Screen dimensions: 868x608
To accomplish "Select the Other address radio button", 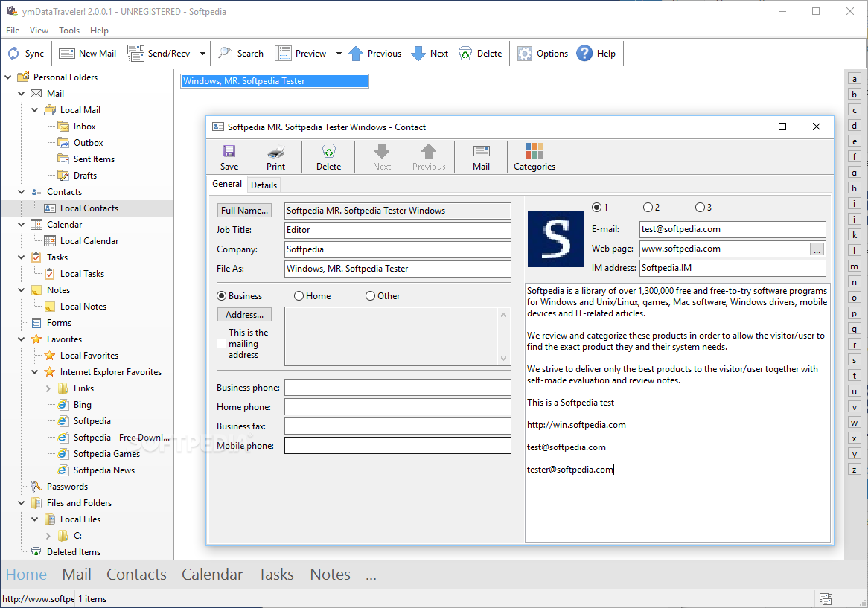I will 370,296.
